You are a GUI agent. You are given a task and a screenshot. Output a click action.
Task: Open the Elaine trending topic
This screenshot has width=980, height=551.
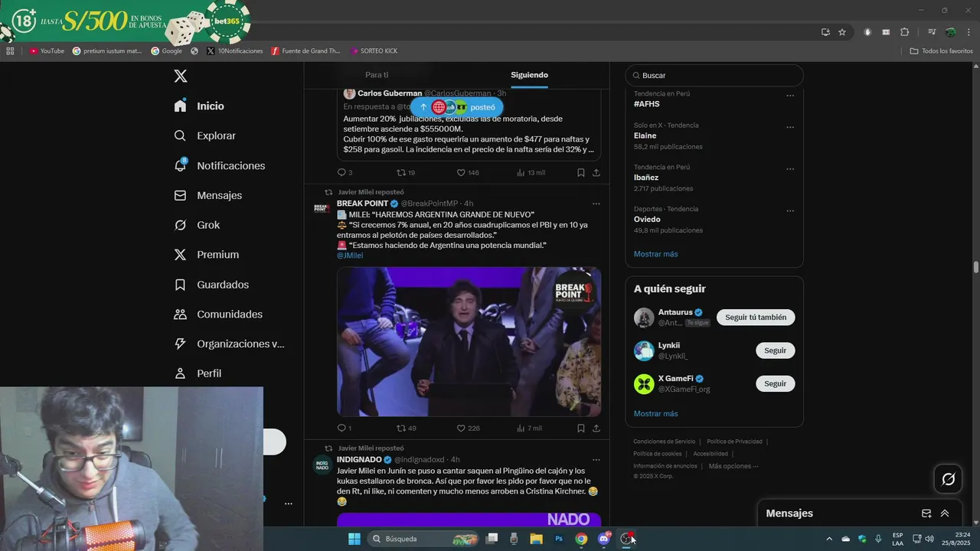645,135
